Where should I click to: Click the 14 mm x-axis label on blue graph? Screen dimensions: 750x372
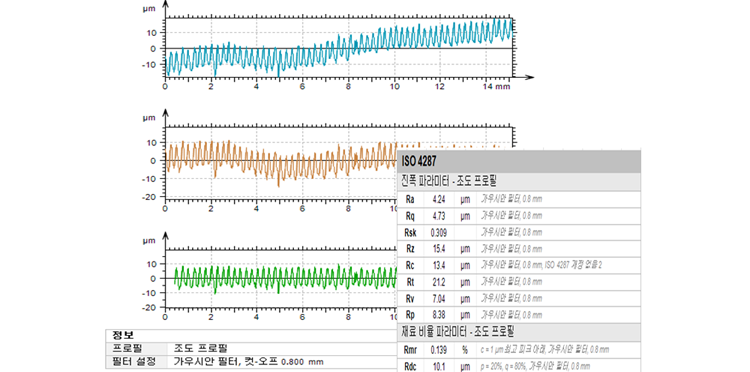tap(491, 87)
